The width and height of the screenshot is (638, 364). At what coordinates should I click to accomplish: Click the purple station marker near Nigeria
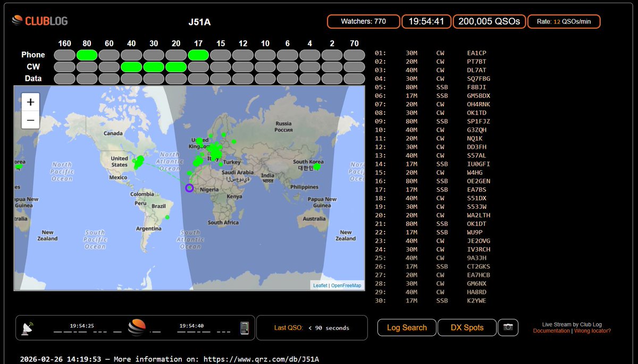pos(189,188)
